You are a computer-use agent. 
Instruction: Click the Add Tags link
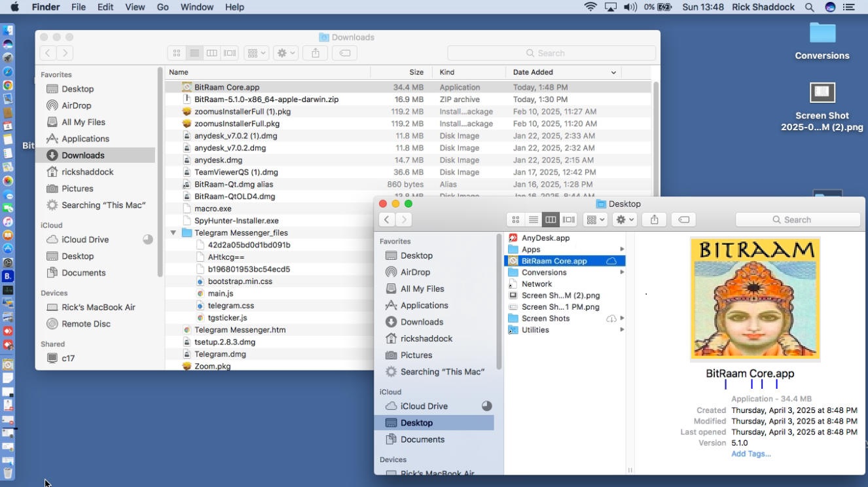click(751, 454)
